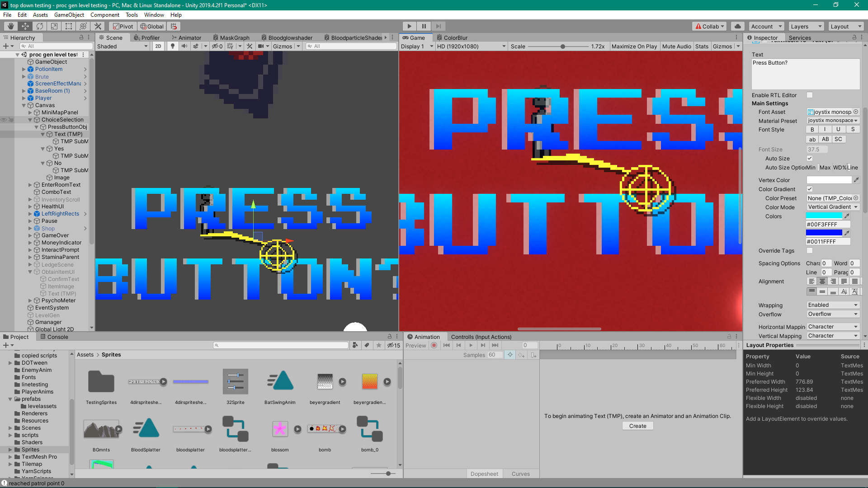
Task: Enable the Override Tags checkbox
Action: pos(810,251)
